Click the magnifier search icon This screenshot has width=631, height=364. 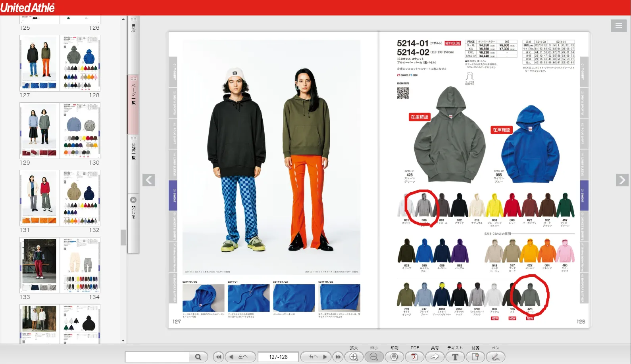tap(198, 357)
